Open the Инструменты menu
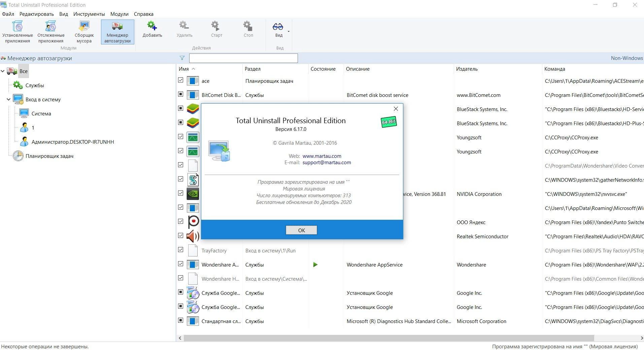This screenshot has width=644, height=350. tap(89, 14)
